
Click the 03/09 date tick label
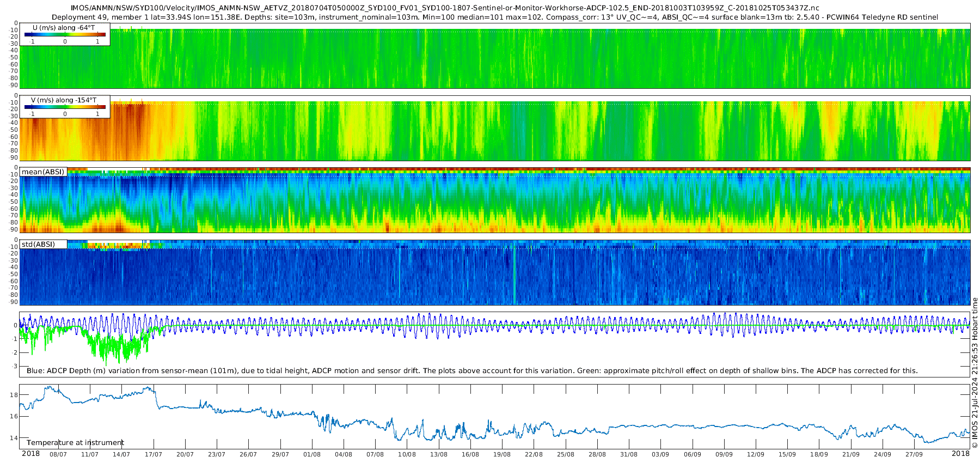660,454
